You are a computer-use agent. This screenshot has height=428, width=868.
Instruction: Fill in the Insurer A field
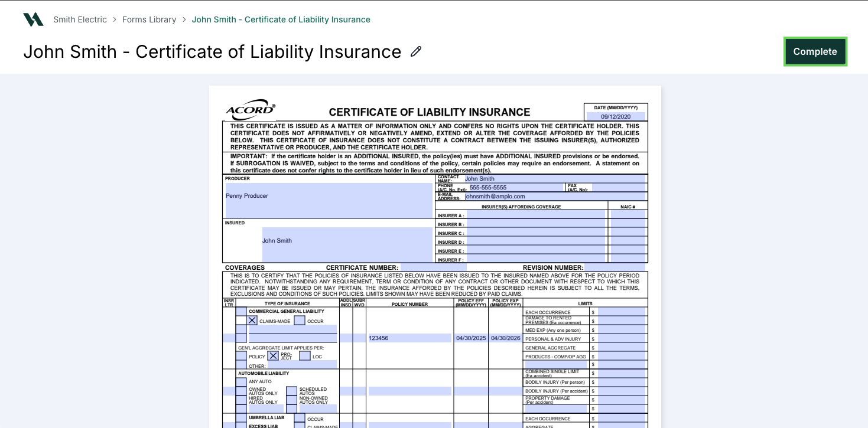coord(536,215)
